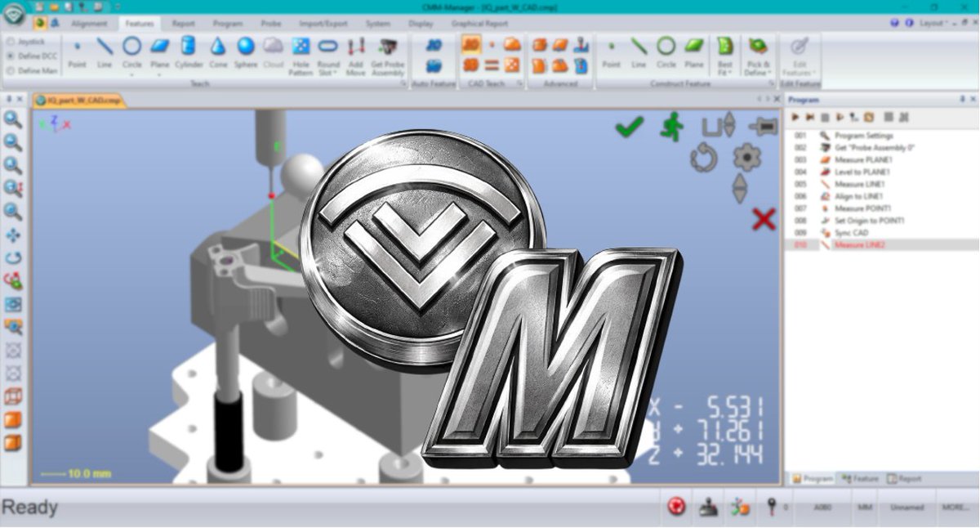The height and width of the screenshot is (528, 980).
Task: Select the Teach Point feature tool
Action: [x=78, y=52]
